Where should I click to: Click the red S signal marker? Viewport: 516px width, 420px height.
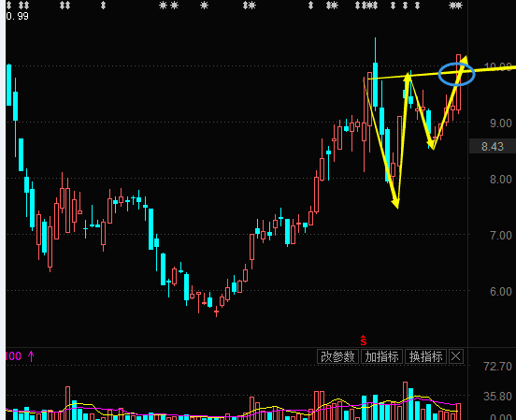364,340
